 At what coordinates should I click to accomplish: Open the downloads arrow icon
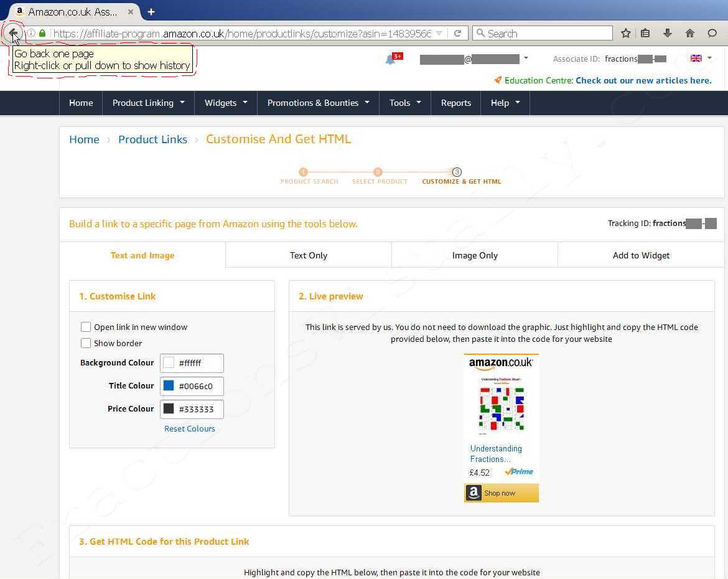pos(668,33)
